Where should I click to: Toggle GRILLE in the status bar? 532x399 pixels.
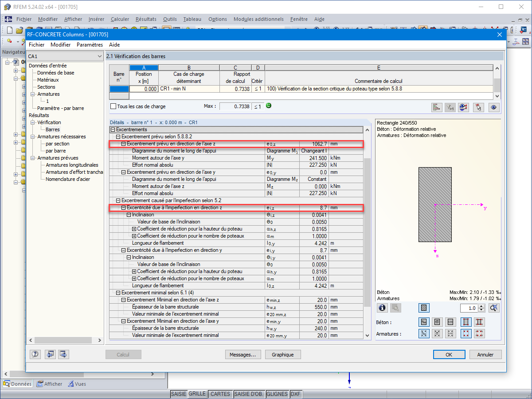[197, 394]
